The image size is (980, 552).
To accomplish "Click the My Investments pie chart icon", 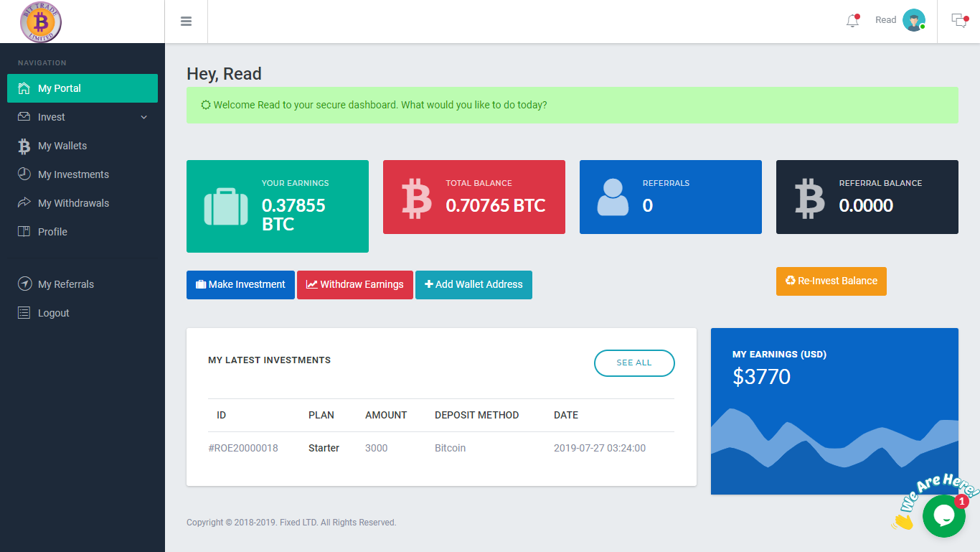I will (x=24, y=174).
